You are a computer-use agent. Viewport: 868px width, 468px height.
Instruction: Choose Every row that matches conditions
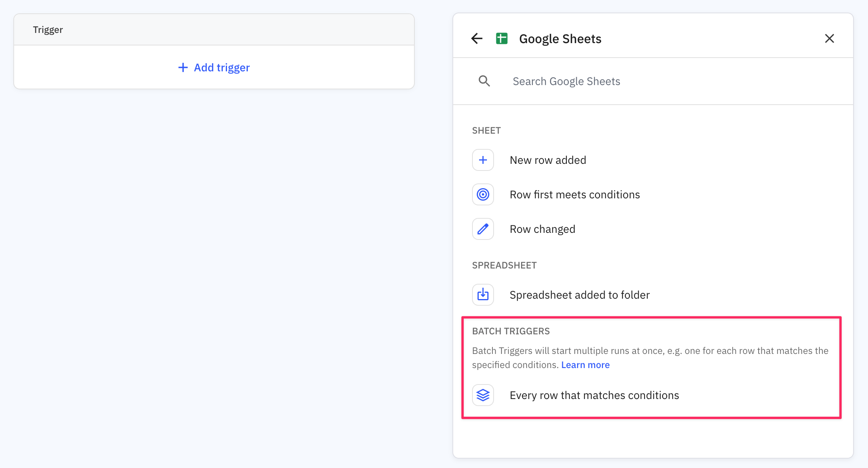(594, 395)
